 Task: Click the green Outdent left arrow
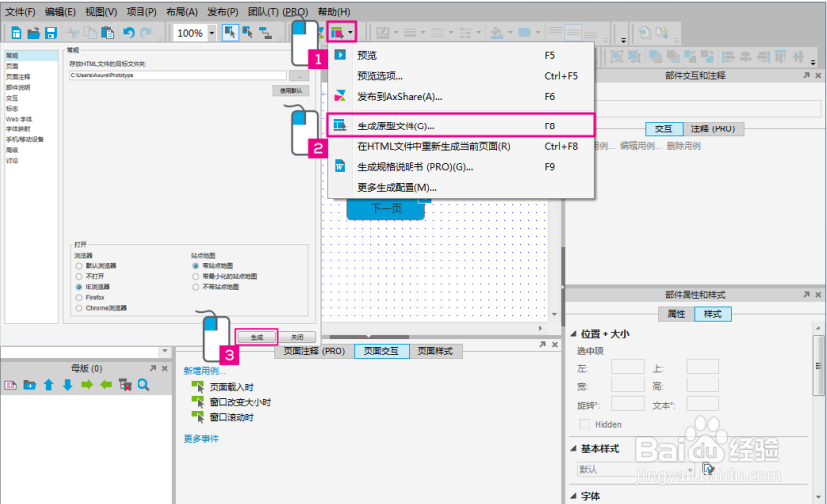[x=106, y=385]
